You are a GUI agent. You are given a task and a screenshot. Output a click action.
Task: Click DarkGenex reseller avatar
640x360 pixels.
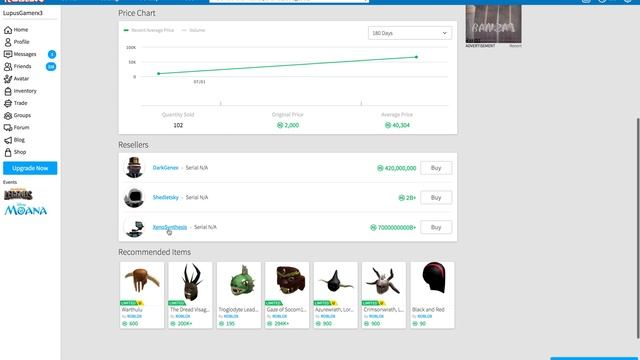pos(134,167)
